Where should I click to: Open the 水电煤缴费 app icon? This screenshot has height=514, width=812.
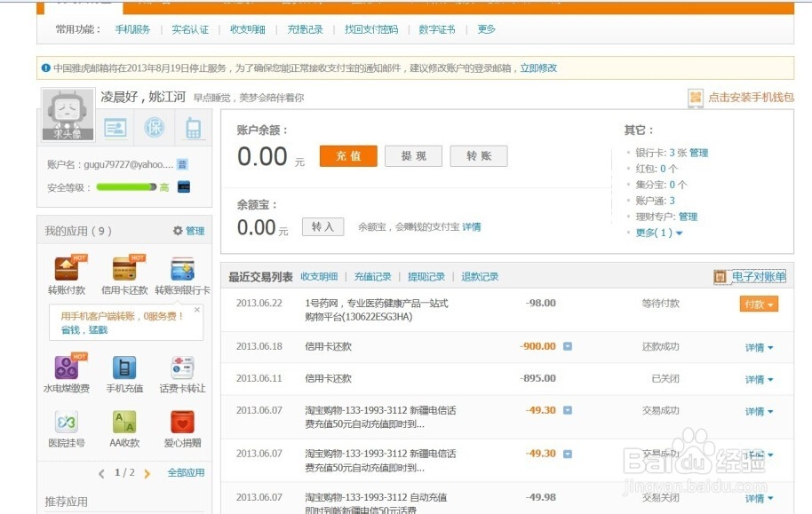tap(67, 368)
